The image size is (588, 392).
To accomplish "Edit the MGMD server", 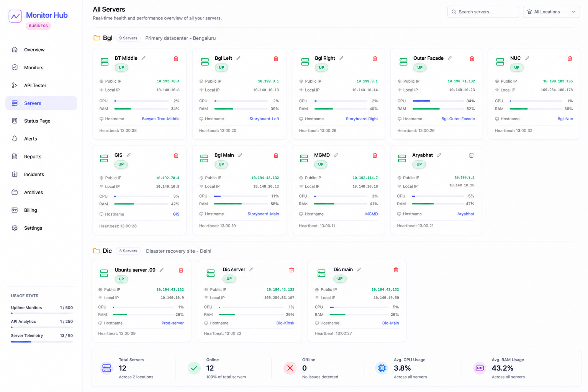I will click(x=336, y=155).
